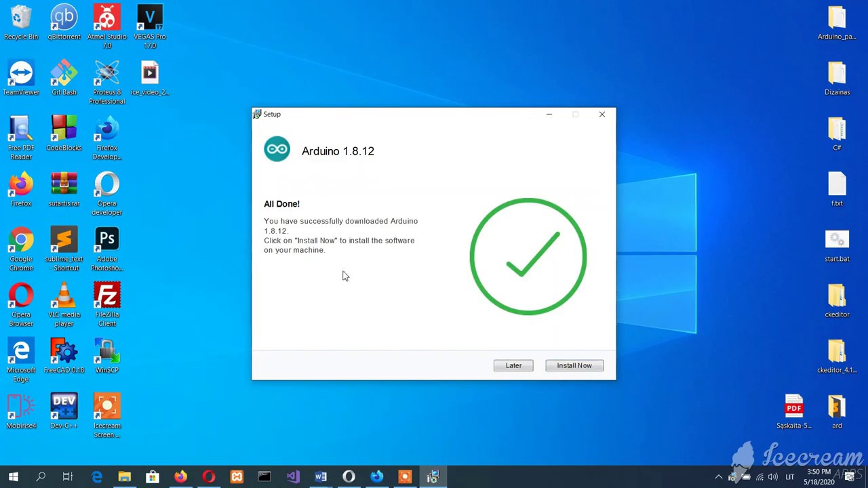Viewport: 868px width, 488px height.
Task: Open FileZilla Client shortcut
Action: (106, 305)
